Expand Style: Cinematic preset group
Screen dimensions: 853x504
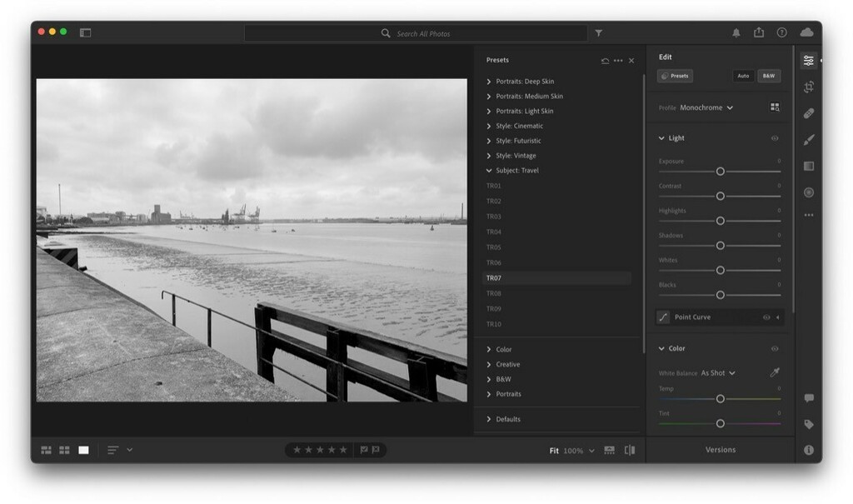click(x=488, y=127)
